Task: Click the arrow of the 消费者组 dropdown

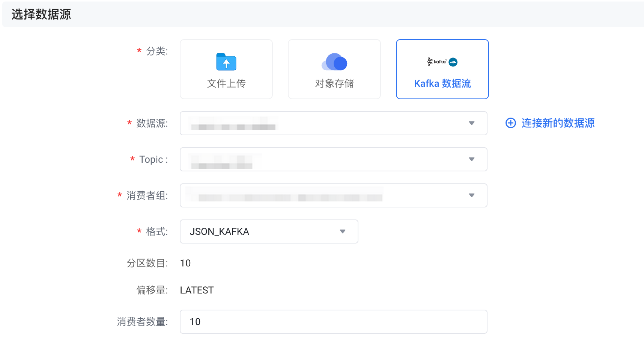Action: (472, 195)
